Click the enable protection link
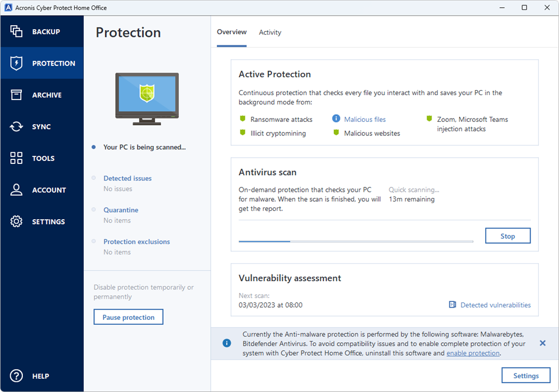The height and width of the screenshot is (392, 559). point(472,353)
